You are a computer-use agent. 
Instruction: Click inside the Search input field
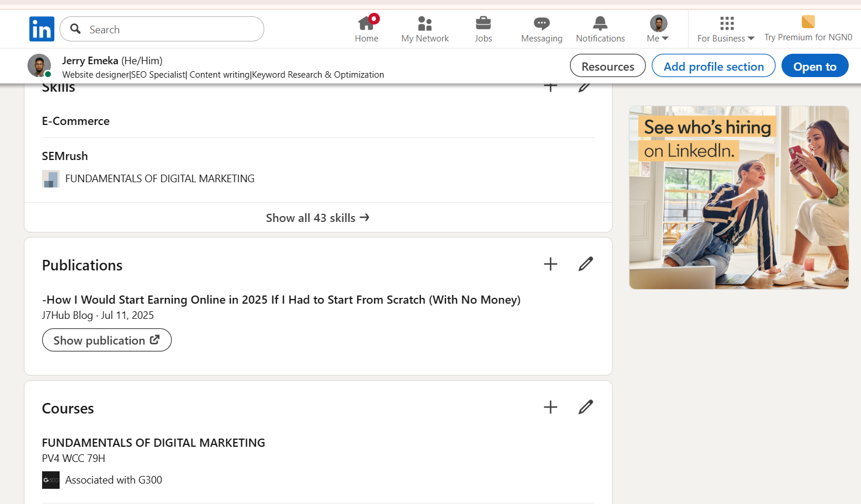pyautogui.click(x=170, y=29)
